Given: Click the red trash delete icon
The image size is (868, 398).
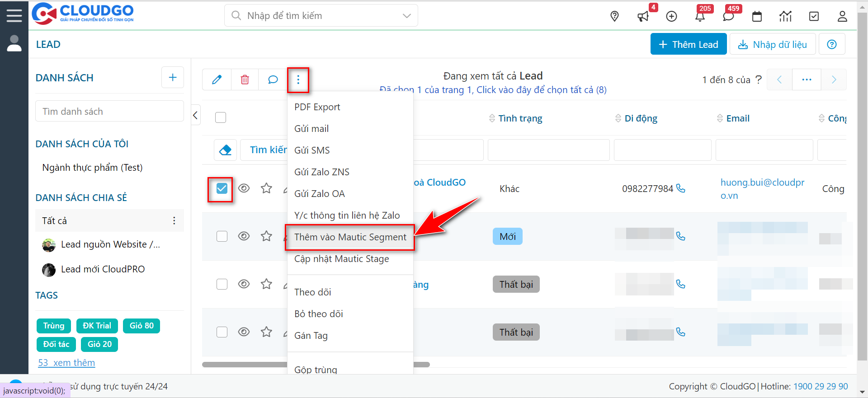Looking at the screenshot, I should [x=245, y=80].
